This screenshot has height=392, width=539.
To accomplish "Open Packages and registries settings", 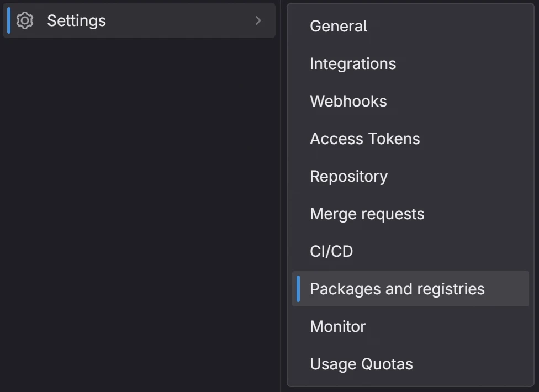I will (x=397, y=289).
